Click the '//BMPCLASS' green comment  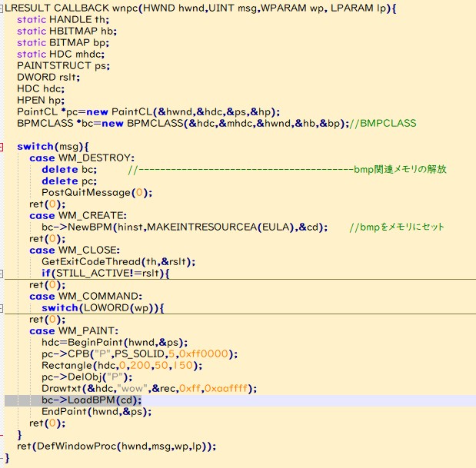click(x=383, y=124)
